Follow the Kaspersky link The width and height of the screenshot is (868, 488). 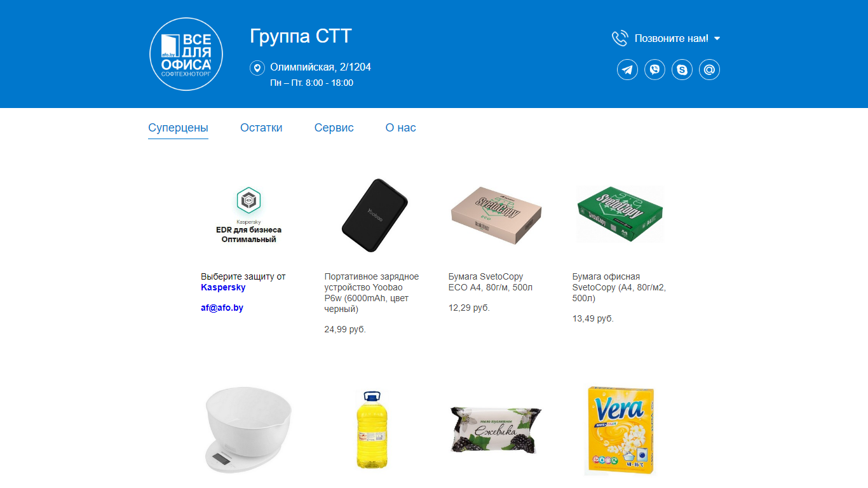(223, 287)
